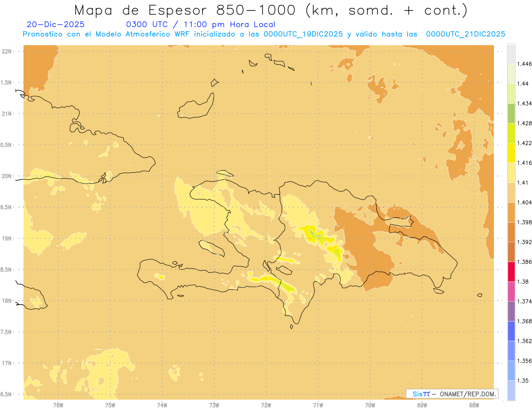Image resolution: width=532 pixels, height=411 pixels.
Task: Click the legend value '1.386'
Action: [x=524, y=262]
